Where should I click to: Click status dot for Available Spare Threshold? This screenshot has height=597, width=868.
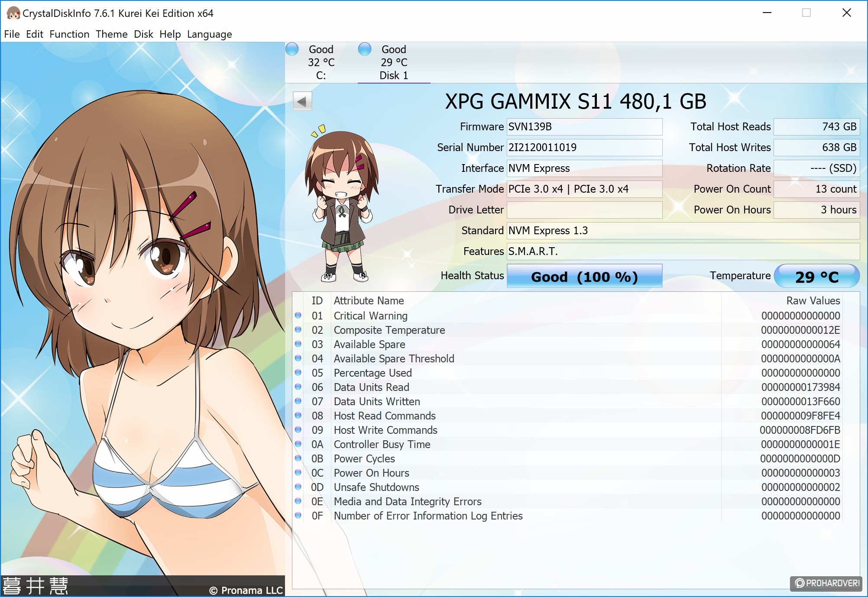[x=298, y=358]
